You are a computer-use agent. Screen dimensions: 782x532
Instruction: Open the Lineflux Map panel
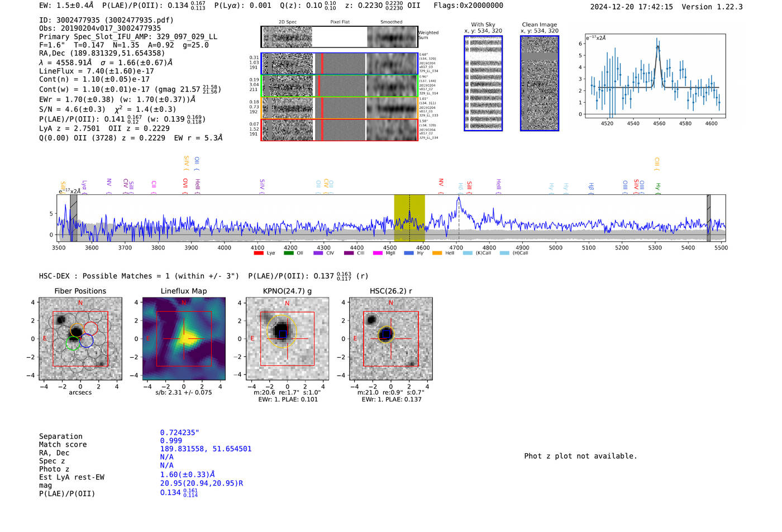184,338
